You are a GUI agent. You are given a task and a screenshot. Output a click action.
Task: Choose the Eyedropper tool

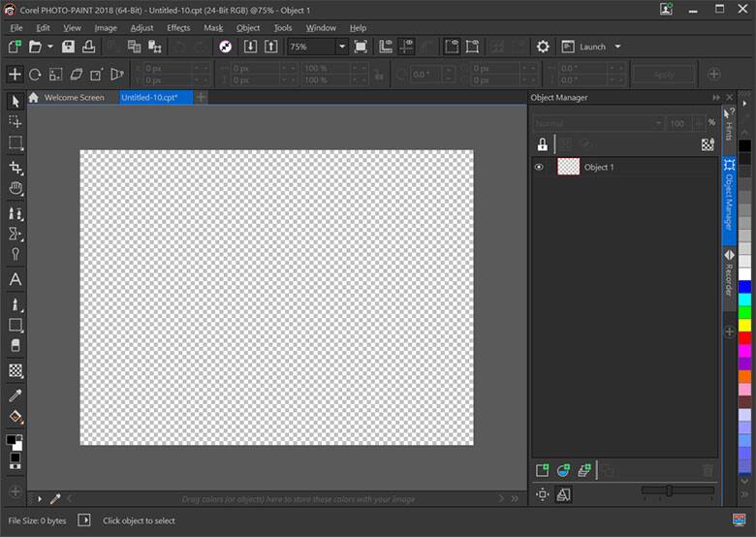pos(16,395)
